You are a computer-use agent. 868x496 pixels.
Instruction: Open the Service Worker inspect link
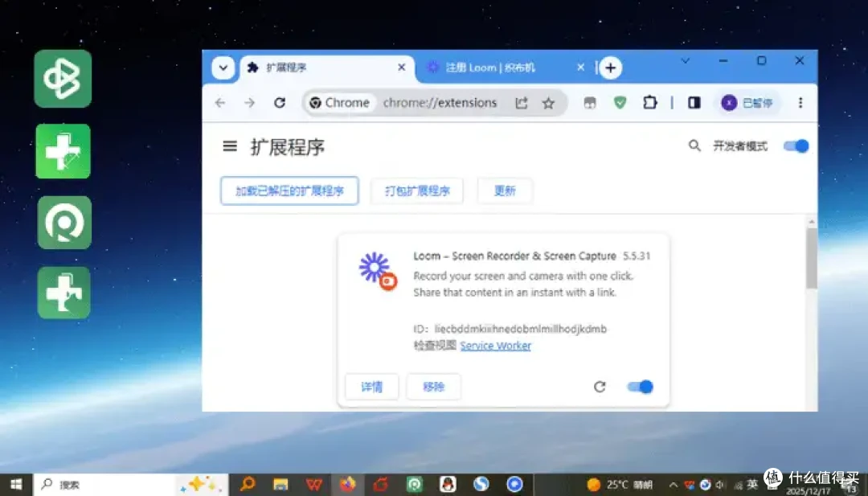tap(495, 346)
